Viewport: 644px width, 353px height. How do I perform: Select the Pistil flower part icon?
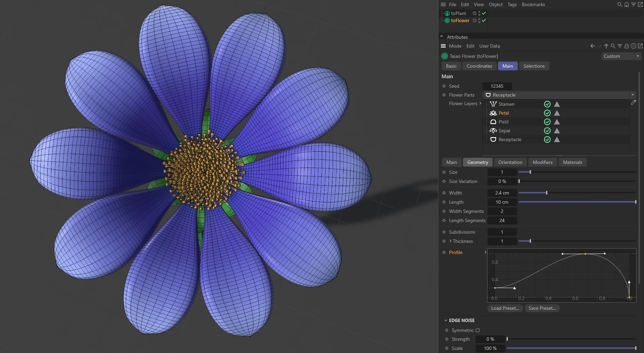pyautogui.click(x=493, y=122)
